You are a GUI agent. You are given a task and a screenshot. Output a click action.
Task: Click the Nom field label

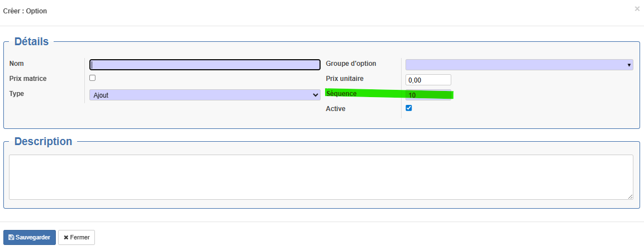17,64
